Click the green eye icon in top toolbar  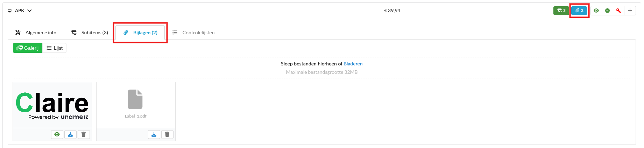point(596,10)
